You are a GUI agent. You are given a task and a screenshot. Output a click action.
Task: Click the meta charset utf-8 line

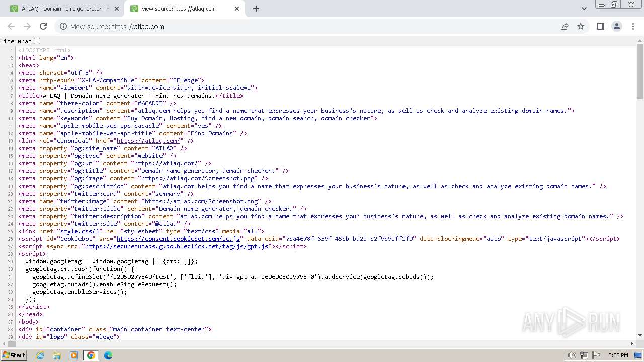coord(60,73)
